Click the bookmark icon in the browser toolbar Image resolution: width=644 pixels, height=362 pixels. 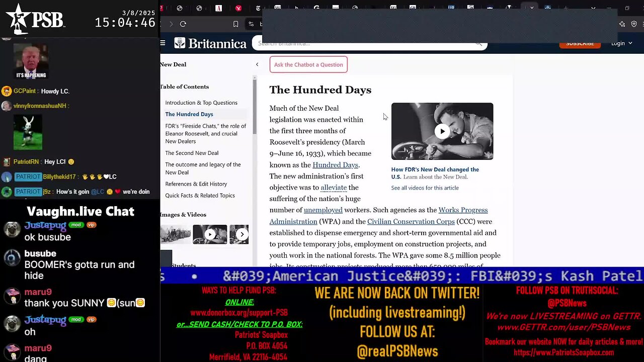(x=235, y=24)
